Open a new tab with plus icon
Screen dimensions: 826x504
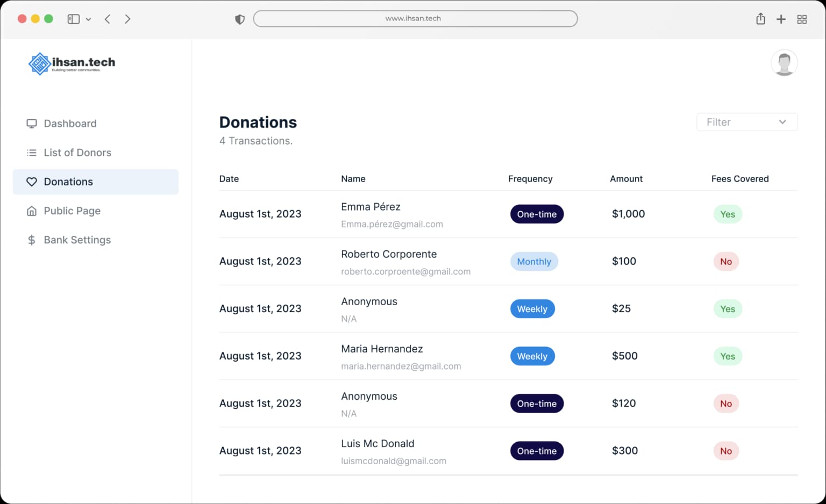(781, 19)
